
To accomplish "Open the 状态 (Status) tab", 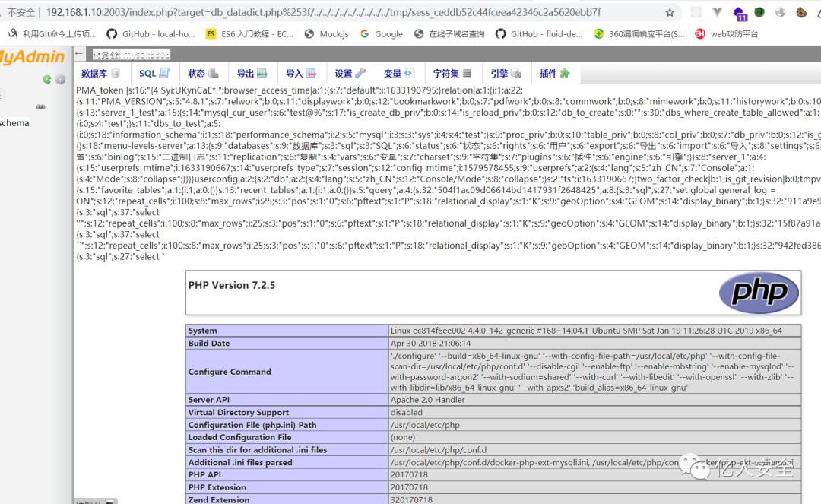I will click(x=203, y=74).
